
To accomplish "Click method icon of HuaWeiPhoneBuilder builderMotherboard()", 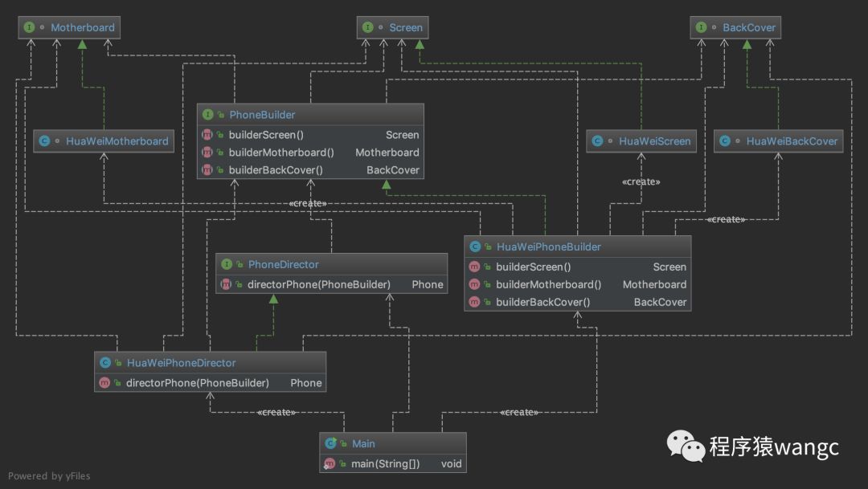I will (x=474, y=284).
